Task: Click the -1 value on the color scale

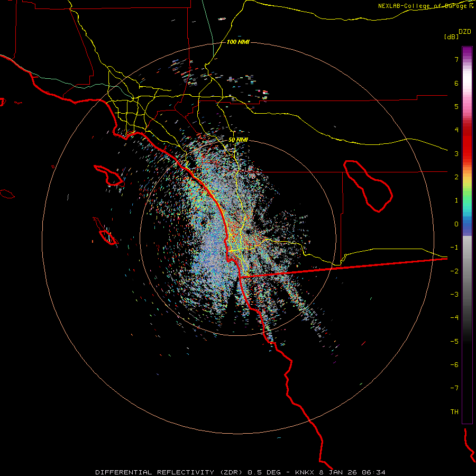Action: 454,248
